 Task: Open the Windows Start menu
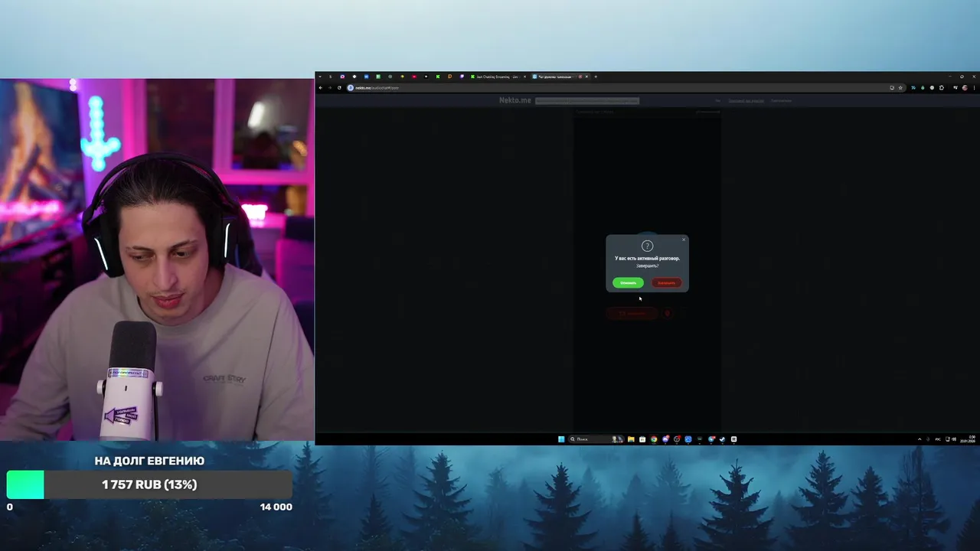[561, 439]
